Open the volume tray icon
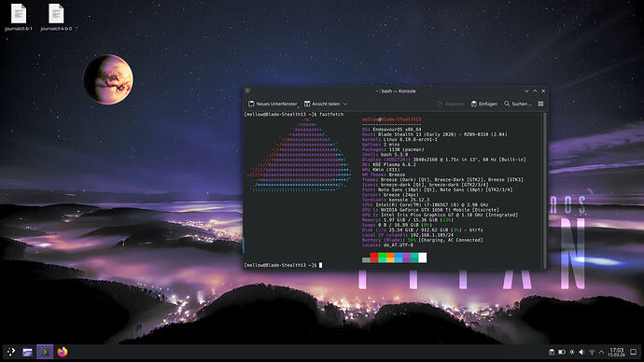Image resolution: width=644 pixels, height=362 pixels. (x=581, y=352)
